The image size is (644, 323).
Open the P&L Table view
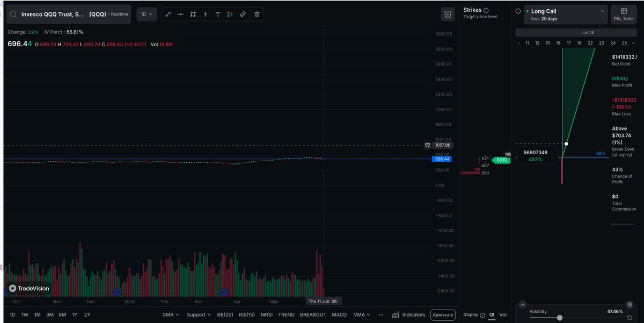point(624,15)
